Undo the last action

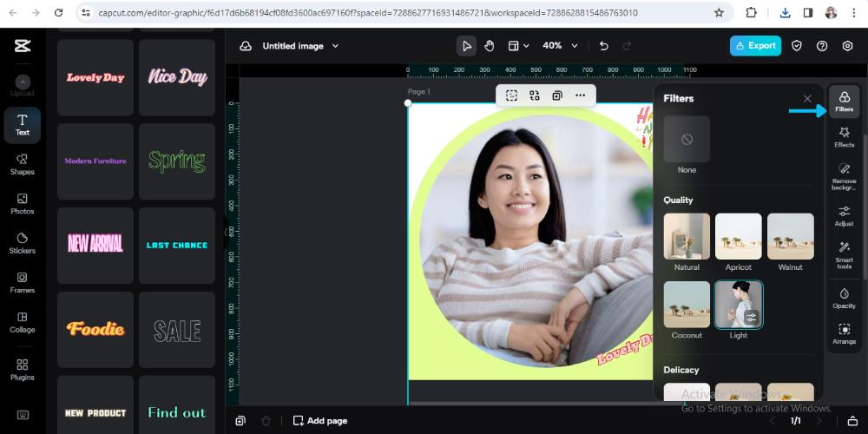[604, 46]
